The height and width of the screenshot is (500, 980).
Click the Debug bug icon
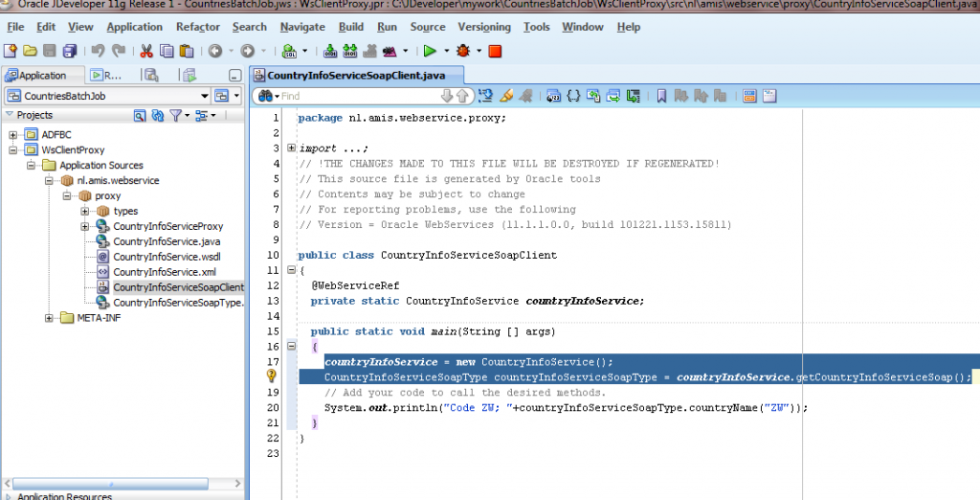[464, 51]
